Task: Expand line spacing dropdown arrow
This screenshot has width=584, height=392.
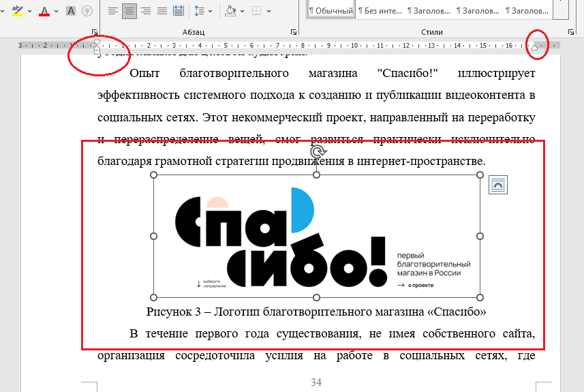Action: tap(210, 11)
